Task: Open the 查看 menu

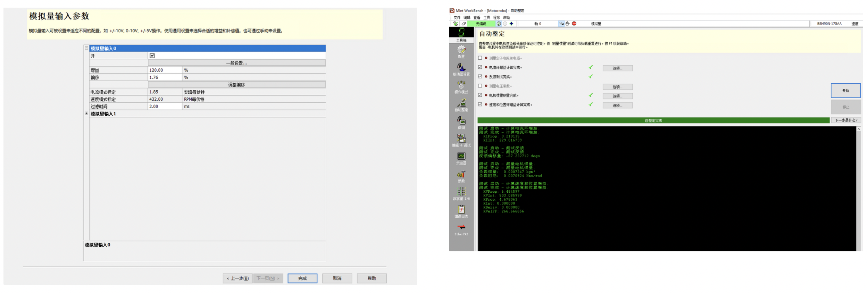Action: pyautogui.click(x=477, y=17)
